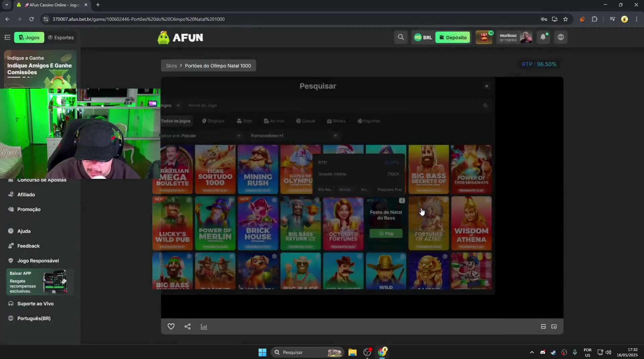Open Discord tray icon
This screenshot has height=359, width=644.
click(x=543, y=352)
